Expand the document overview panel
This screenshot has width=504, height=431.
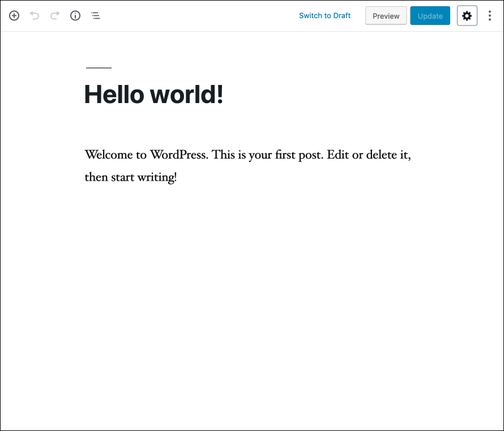point(96,15)
